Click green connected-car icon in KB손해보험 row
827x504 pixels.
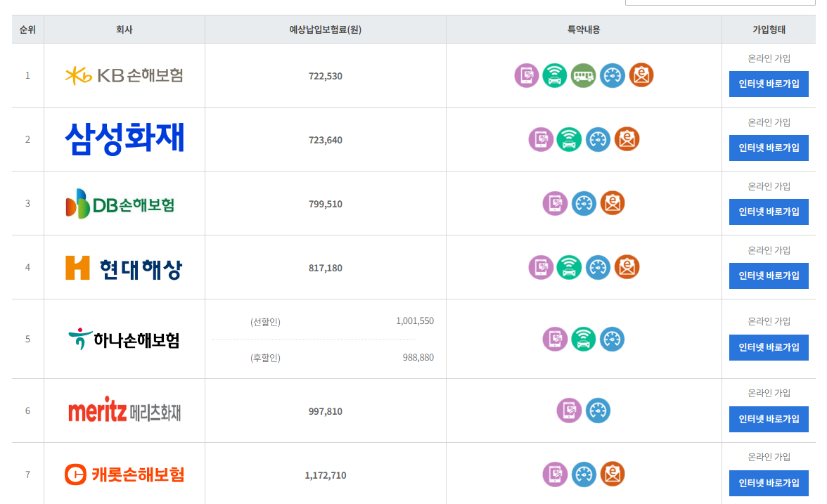tap(555, 75)
